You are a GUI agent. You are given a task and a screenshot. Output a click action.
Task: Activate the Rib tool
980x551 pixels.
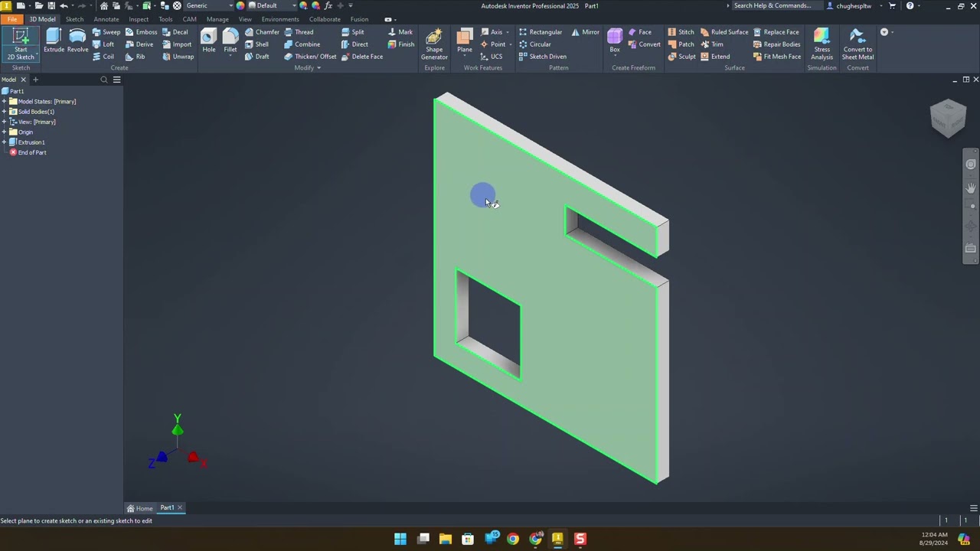coord(135,57)
